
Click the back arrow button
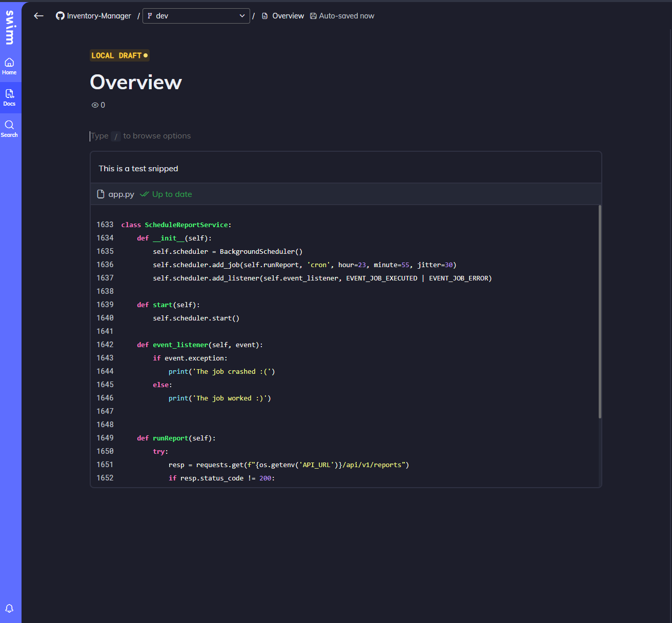click(x=38, y=16)
